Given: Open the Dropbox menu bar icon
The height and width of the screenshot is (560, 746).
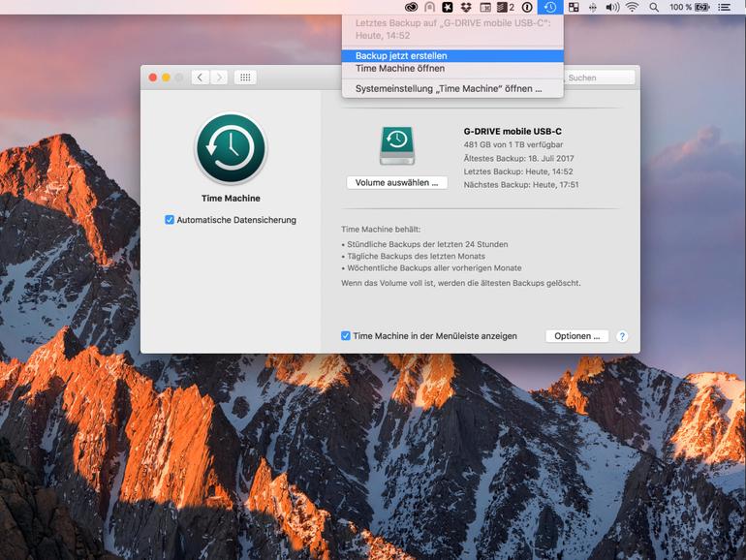Looking at the screenshot, I should pyautogui.click(x=466, y=7).
